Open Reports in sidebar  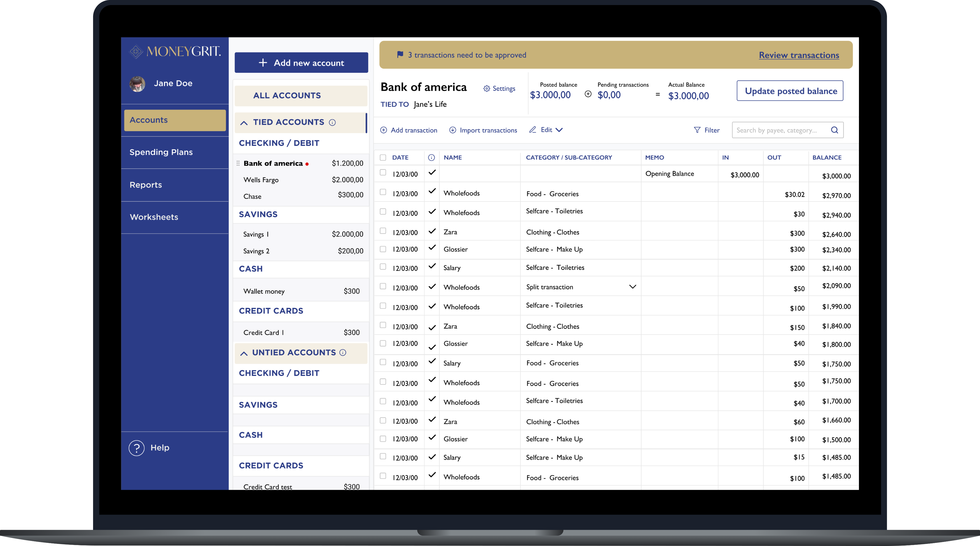coord(175,185)
